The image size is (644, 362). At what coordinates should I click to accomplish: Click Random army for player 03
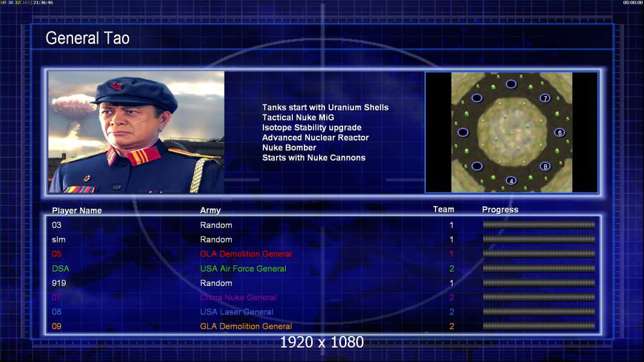click(216, 225)
